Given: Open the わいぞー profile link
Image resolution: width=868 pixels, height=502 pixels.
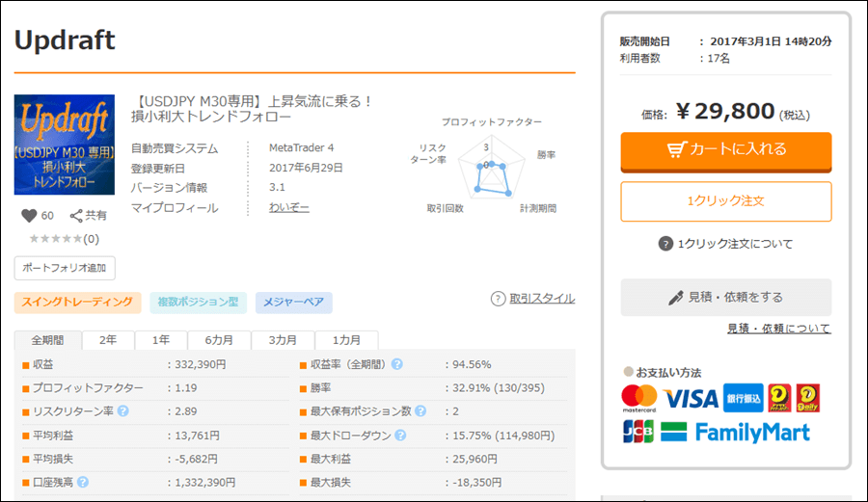Looking at the screenshot, I should 289,208.
